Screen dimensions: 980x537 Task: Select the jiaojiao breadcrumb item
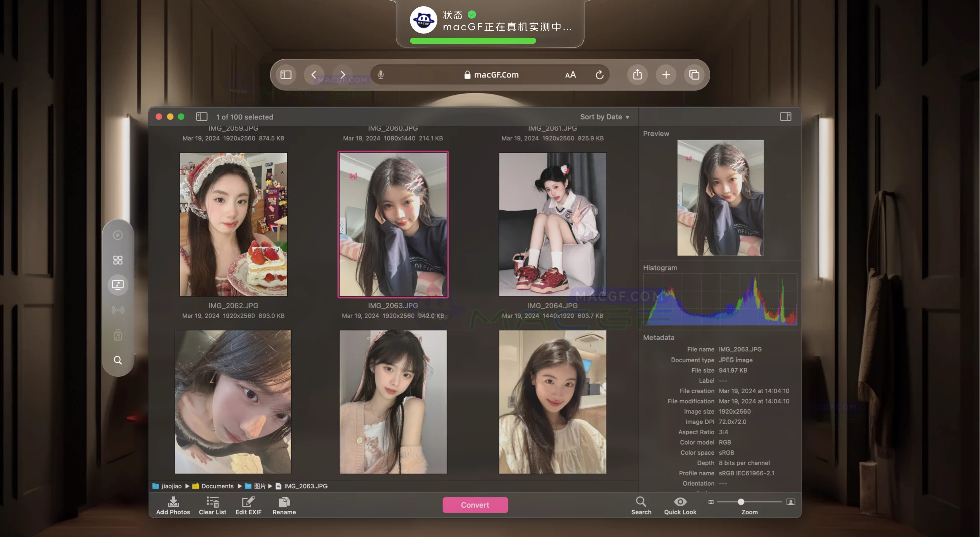tap(171, 486)
